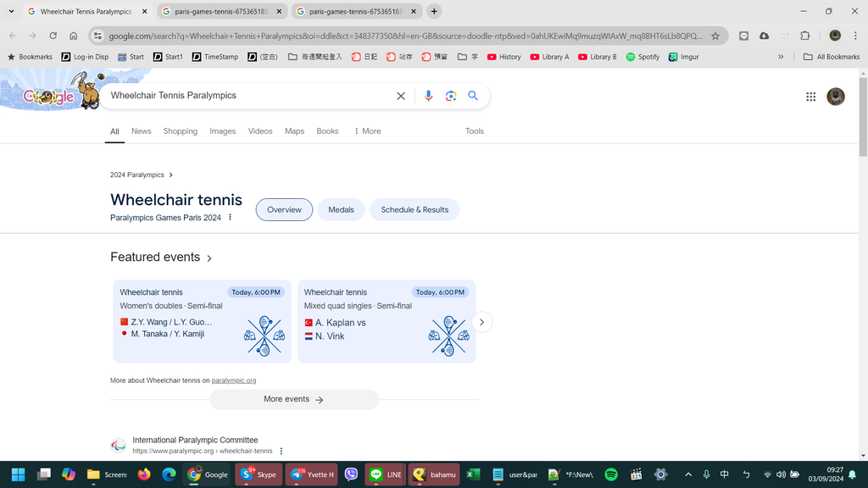Open the cloud download icon in Chrome toolbar
The height and width of the screenshot is (488, 868).
click(764, 36)
